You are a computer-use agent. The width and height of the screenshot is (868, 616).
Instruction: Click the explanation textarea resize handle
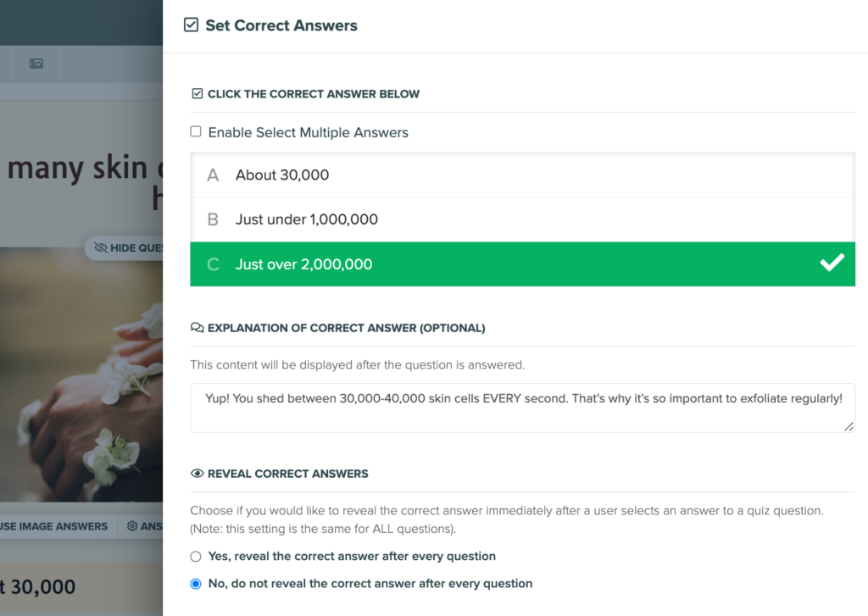[849, 426]
